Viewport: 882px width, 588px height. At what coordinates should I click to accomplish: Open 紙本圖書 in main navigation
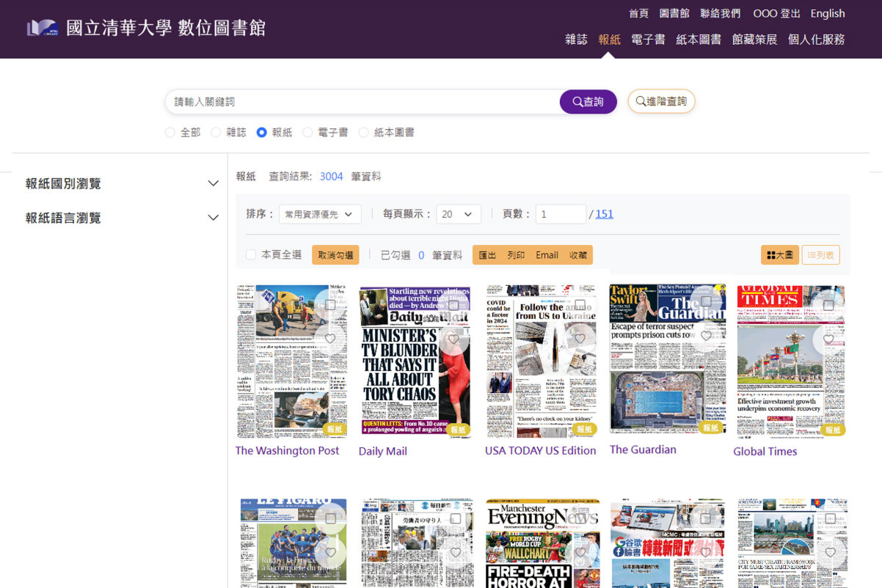(x=699, y=40)
